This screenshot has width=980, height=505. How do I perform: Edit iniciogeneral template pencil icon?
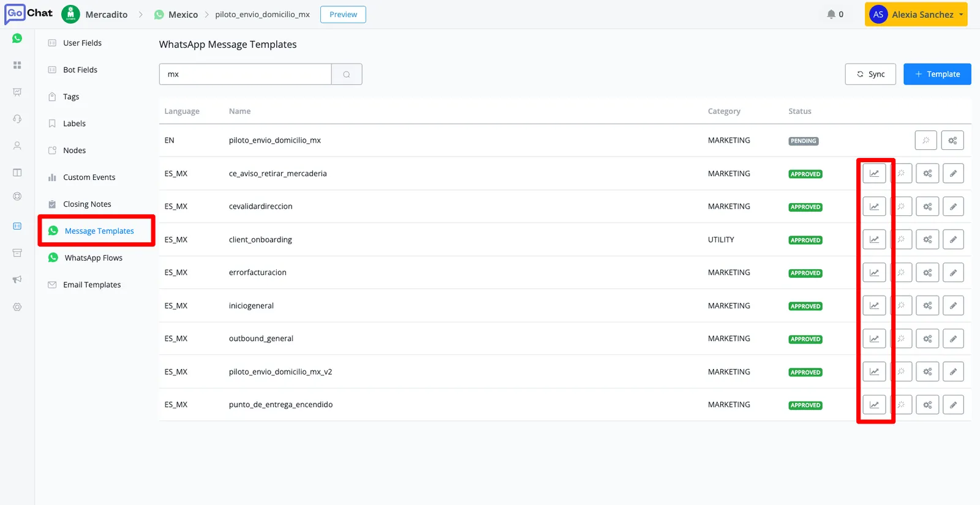953,305
